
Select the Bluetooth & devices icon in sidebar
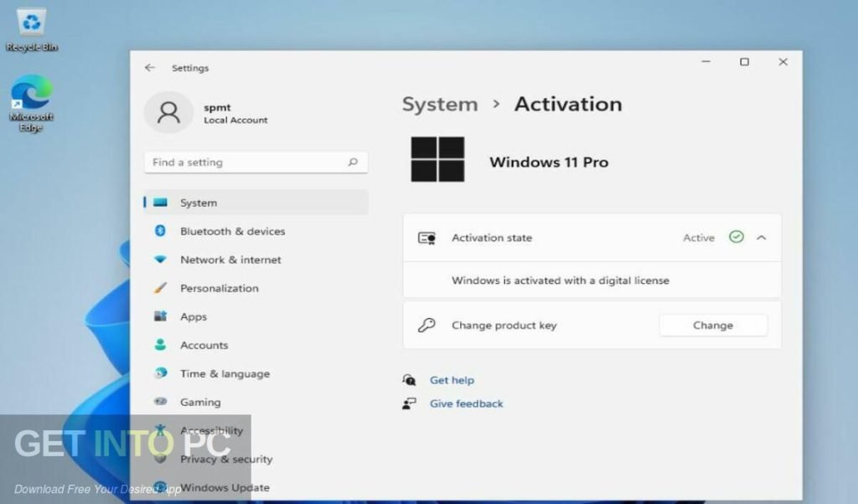point(161,232)
